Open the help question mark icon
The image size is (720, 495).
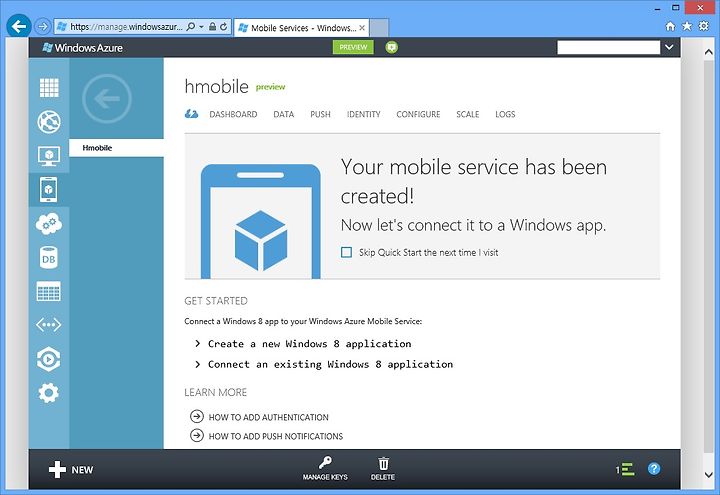(654, 469)
